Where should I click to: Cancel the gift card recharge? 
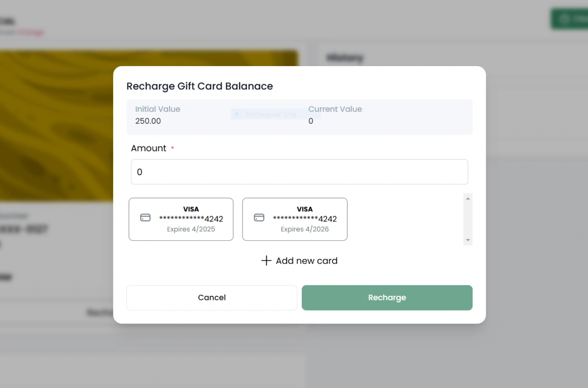coord(212,298)
